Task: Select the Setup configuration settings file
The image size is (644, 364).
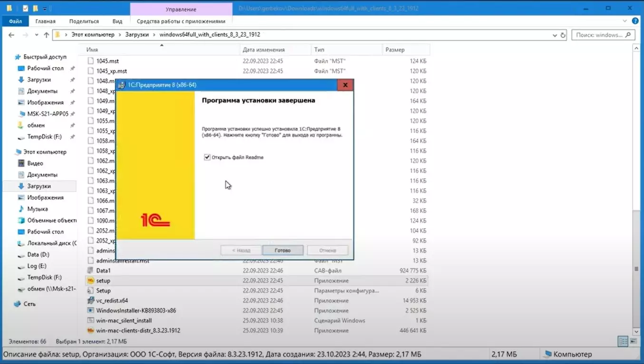Action: pyautogui.click(x=103, y=290)
